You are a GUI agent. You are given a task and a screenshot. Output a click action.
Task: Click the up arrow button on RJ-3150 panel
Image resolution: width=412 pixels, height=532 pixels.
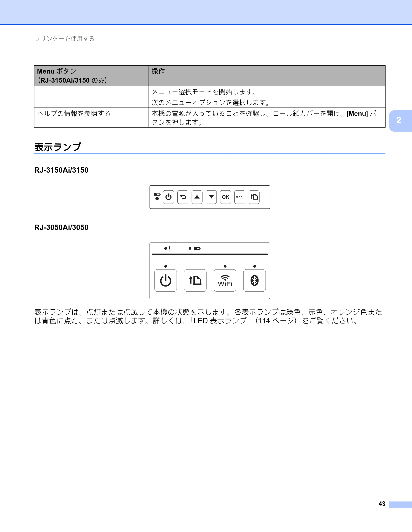(x=197, y=197)
